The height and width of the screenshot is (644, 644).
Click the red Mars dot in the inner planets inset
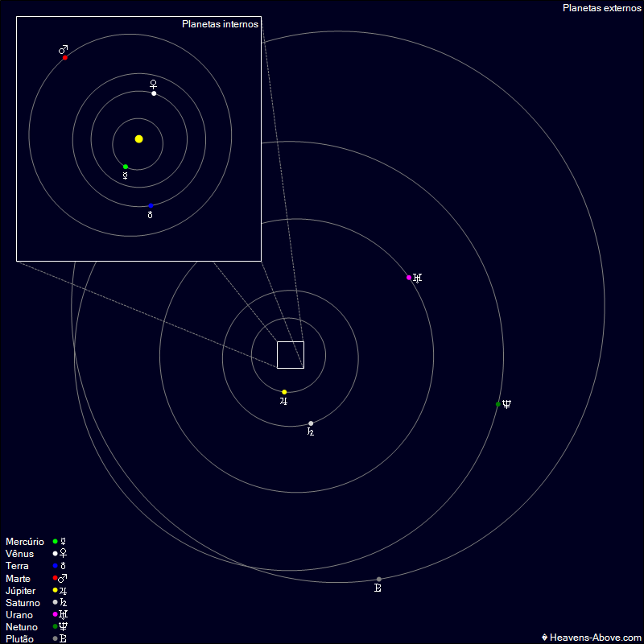coord(65,58)
